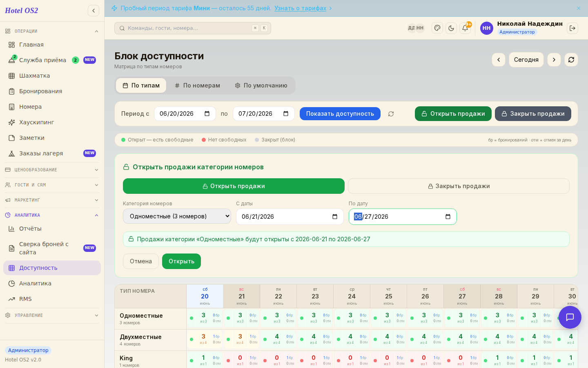Switch the form to Закрыть продажи mode
588x368 pixels.
pos(459,186)
